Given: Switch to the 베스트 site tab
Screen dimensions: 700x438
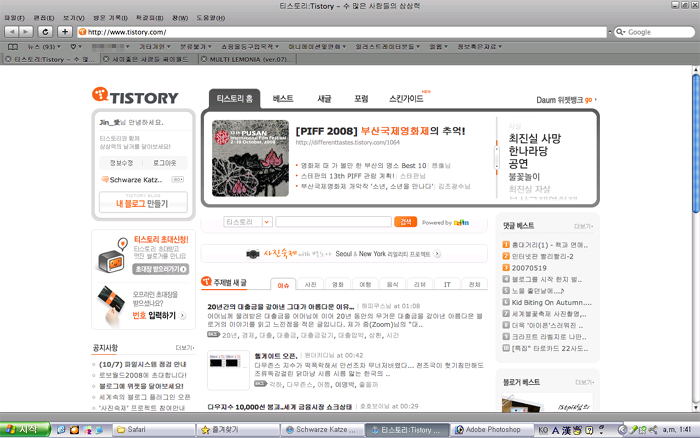Looking at the screenshot, I should [x=283, y=99].
